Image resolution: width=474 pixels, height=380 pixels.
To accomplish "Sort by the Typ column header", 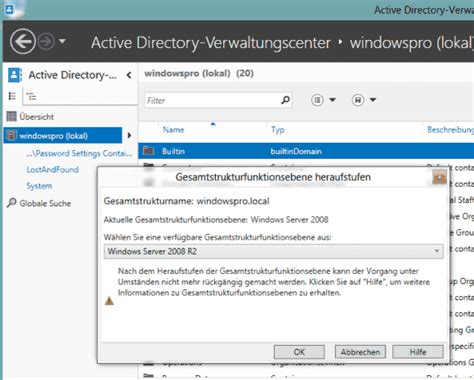I will click(x=277, y=130).
